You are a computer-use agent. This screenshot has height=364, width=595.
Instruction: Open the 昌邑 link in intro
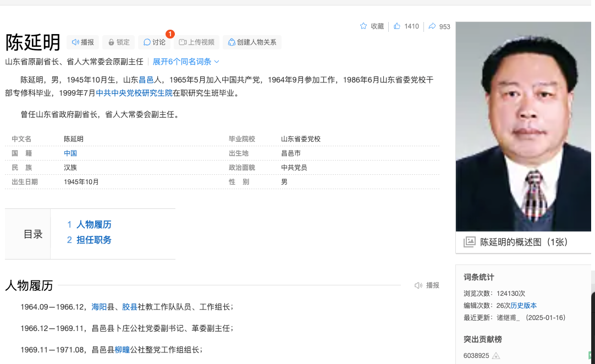tap(146, 80)
